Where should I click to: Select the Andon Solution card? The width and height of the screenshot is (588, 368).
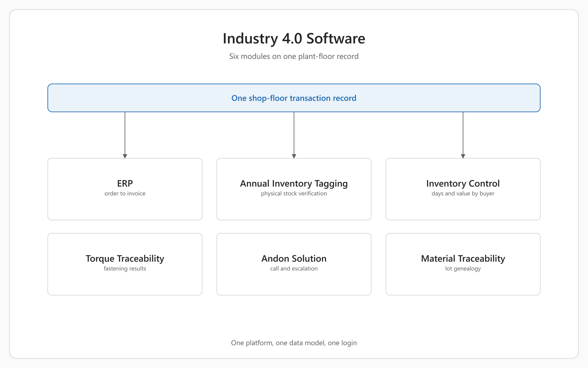click(x=294, y=264)
